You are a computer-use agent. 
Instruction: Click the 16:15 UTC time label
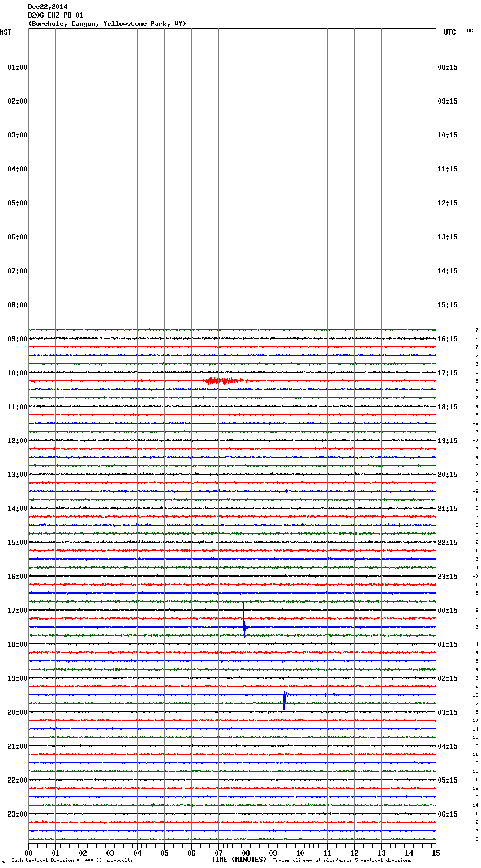[448, 339]
